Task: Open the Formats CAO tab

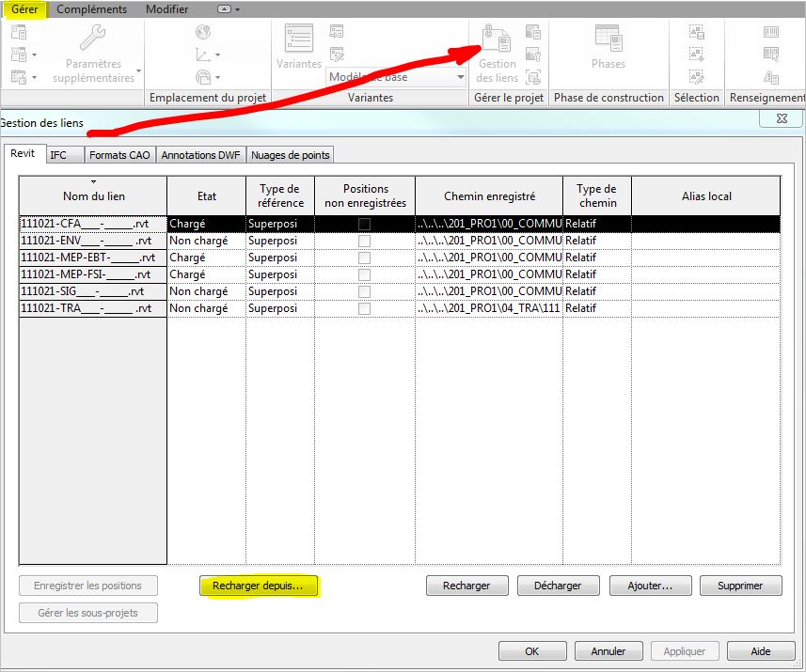Action: point(119,154)
